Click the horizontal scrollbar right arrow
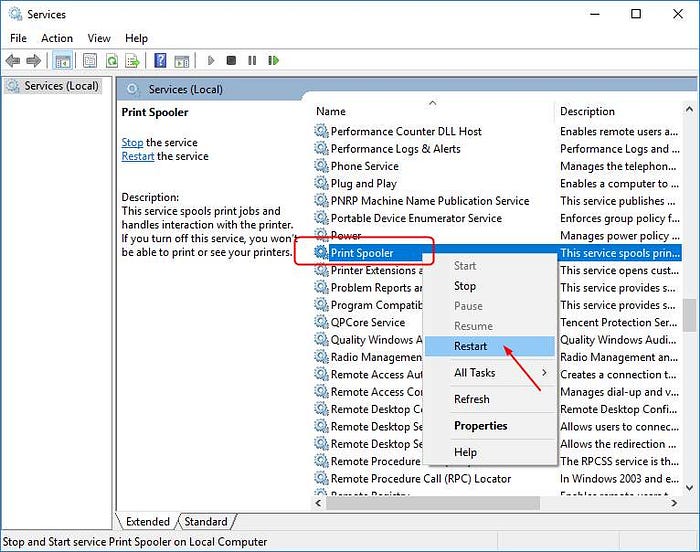The height and width of the screenshot is (552, 700). [x=674, y=503]
